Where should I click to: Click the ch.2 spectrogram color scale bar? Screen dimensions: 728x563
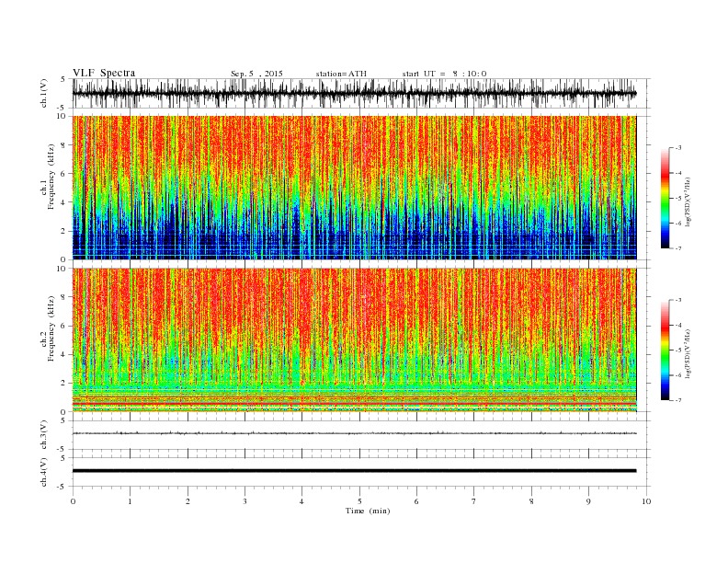(665, 350)
